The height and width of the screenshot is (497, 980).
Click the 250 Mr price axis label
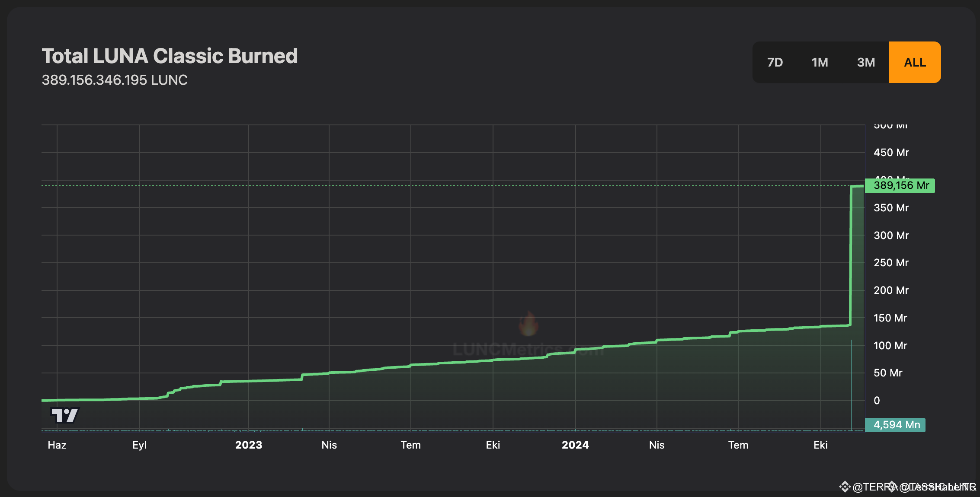tap(891, 263)
